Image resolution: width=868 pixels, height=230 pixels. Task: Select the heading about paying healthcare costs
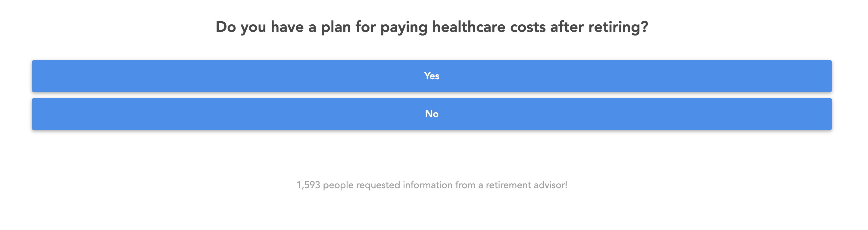click(432, 27)
